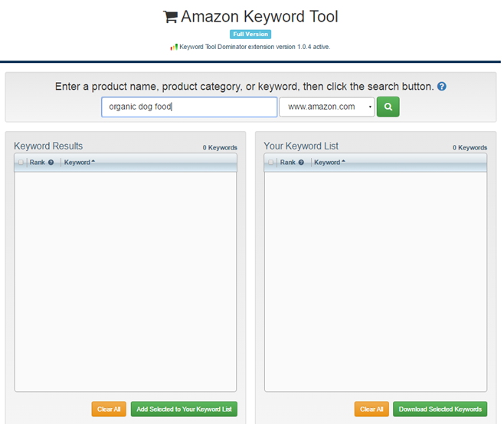The height and width of the screenshot is (424, 504).
Task: Click the 0 Keywords count in Keyword Results
Action: click(x=220, y=148)
